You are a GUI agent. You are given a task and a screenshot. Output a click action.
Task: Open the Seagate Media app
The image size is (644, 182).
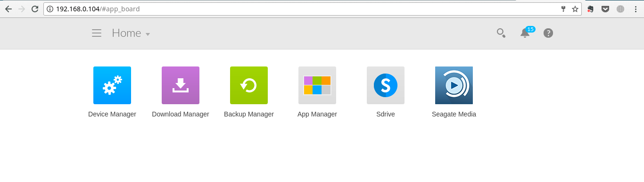pos(454,85)
